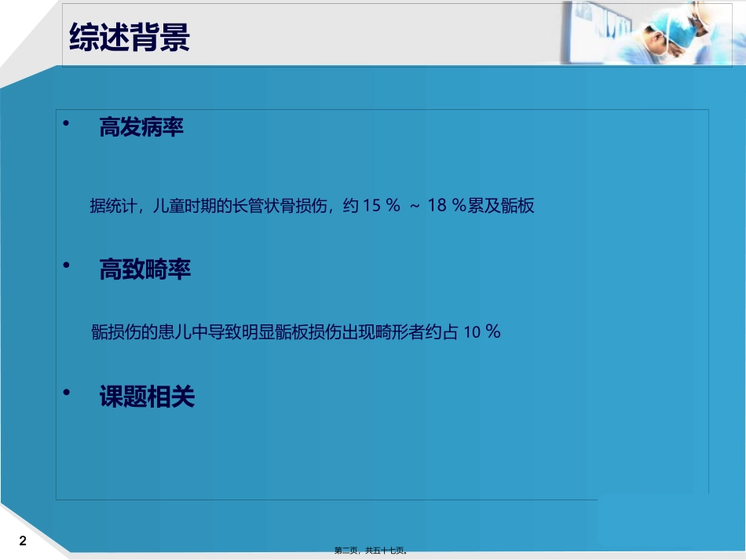The width and height of the screenshot is (746, 560).
Task: Select the bullet heading 课题相关
Action: pyautogui.click(x=147, y=397)
